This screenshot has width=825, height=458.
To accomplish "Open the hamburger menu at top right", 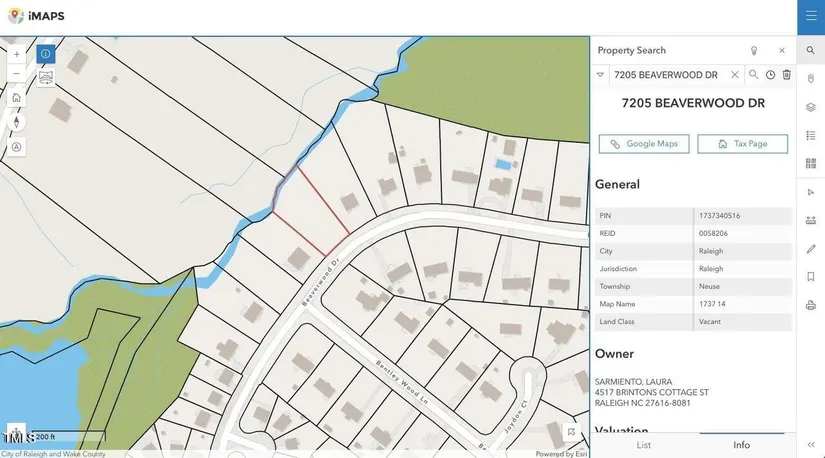I will point(811,17).
